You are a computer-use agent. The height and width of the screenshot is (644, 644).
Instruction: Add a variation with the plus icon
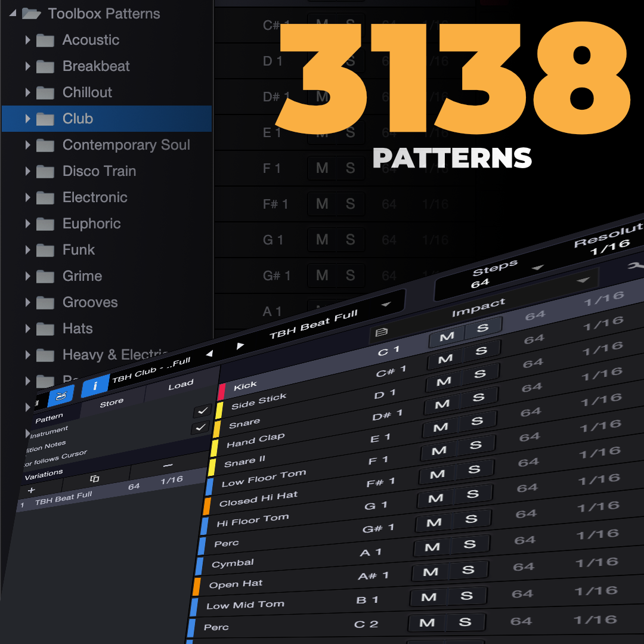32,490
